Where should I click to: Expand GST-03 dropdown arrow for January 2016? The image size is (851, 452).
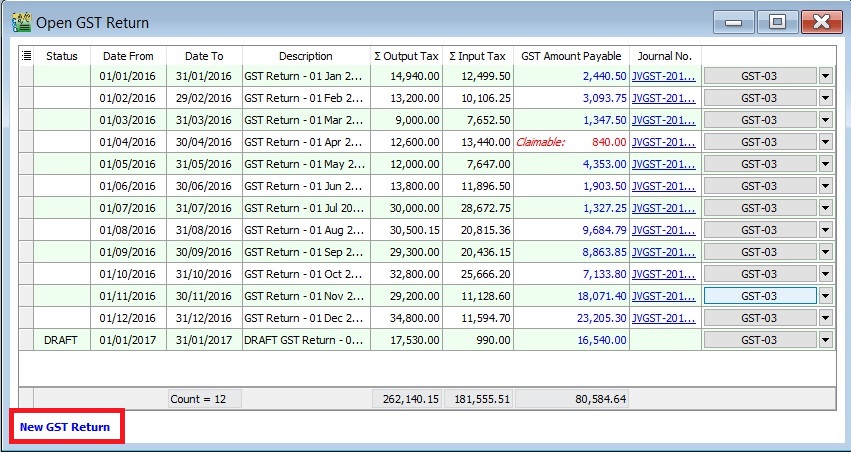[826, 76]
